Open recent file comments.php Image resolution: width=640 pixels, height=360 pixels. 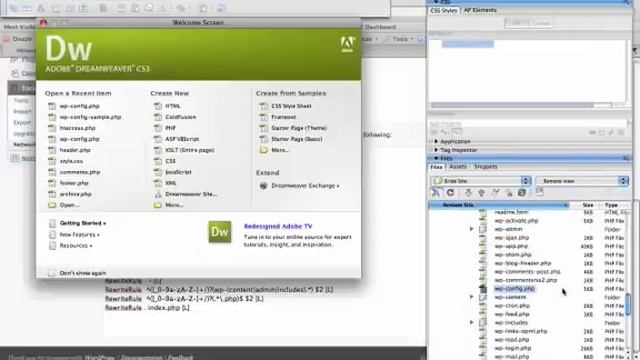click(x=80, y=172)
